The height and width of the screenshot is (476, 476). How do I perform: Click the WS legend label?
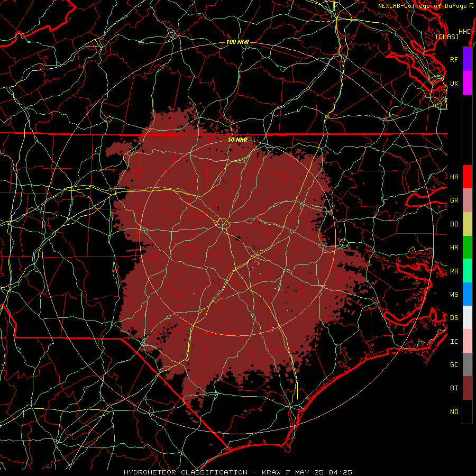click(x=454, y=295)
